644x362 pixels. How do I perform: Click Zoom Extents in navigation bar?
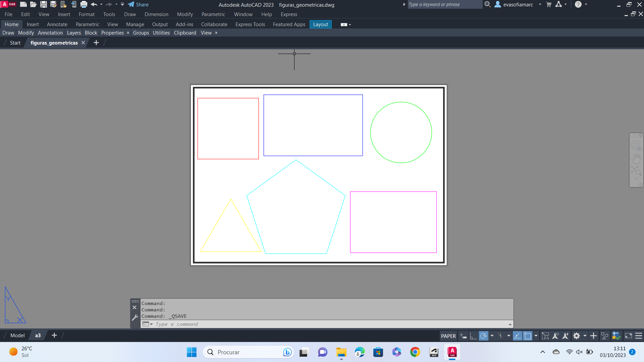click(x=636, y=171)
